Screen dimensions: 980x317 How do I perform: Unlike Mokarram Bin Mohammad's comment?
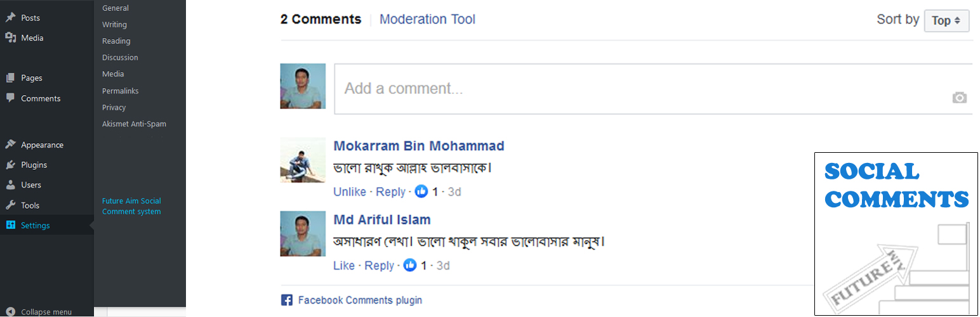350,191
